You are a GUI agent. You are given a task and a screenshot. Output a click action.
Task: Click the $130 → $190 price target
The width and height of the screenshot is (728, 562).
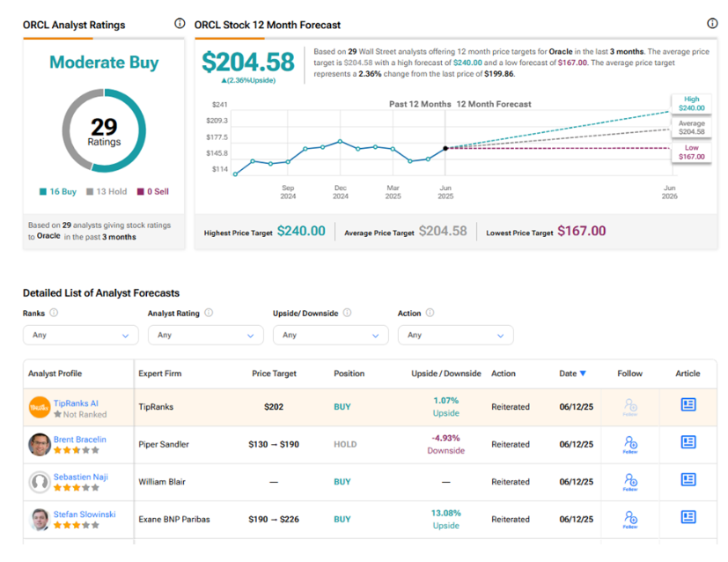(x=274, y=445)
